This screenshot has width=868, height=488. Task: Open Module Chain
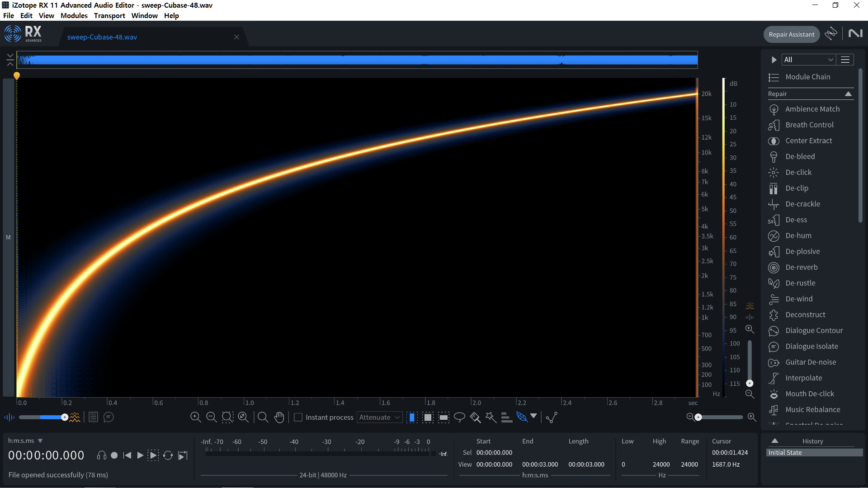(807, 77)
